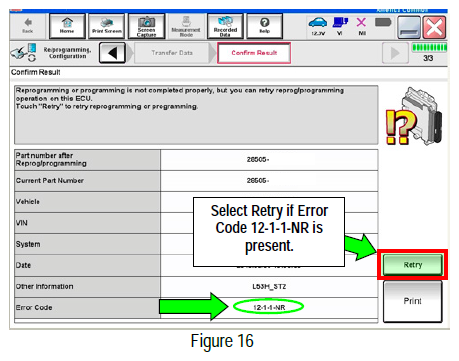
Task: Click the Back arrow icon
Action: (28, 26)
